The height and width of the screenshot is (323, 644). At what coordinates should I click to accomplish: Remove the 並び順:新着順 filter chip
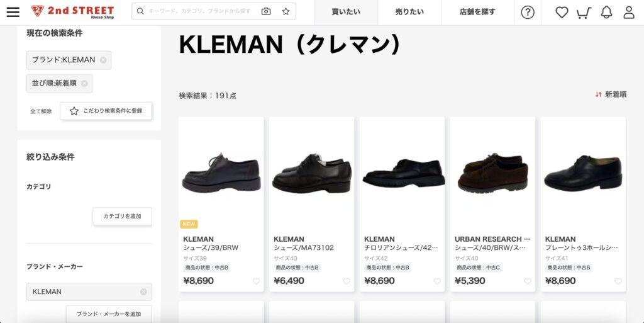84,83
